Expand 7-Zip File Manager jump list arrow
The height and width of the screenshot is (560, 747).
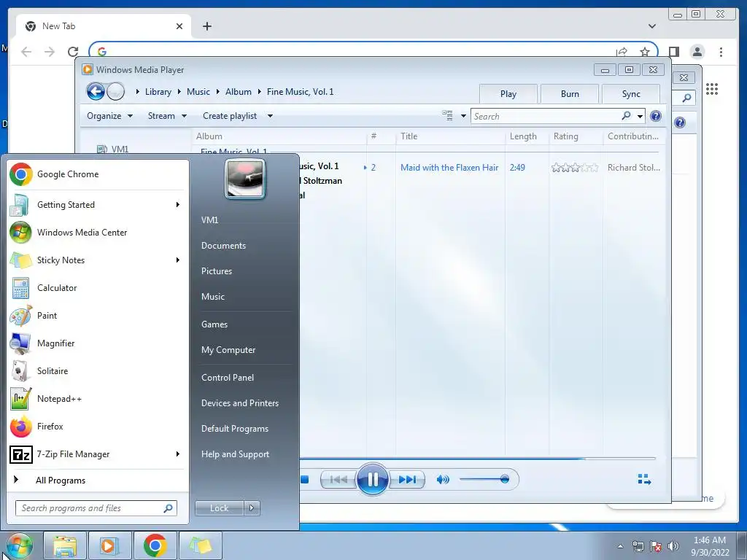click(178, 454)
